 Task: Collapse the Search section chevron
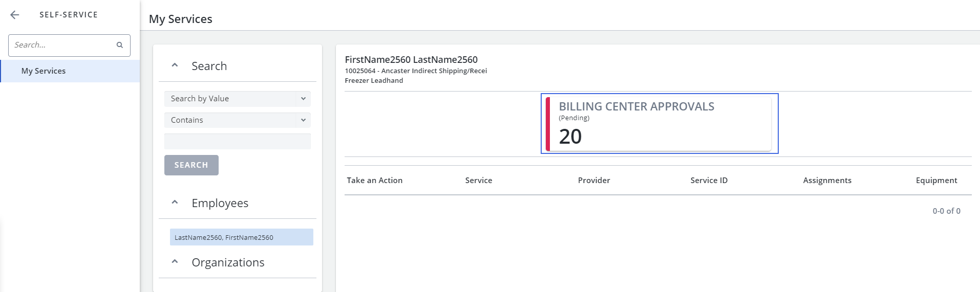click(175, 65)
